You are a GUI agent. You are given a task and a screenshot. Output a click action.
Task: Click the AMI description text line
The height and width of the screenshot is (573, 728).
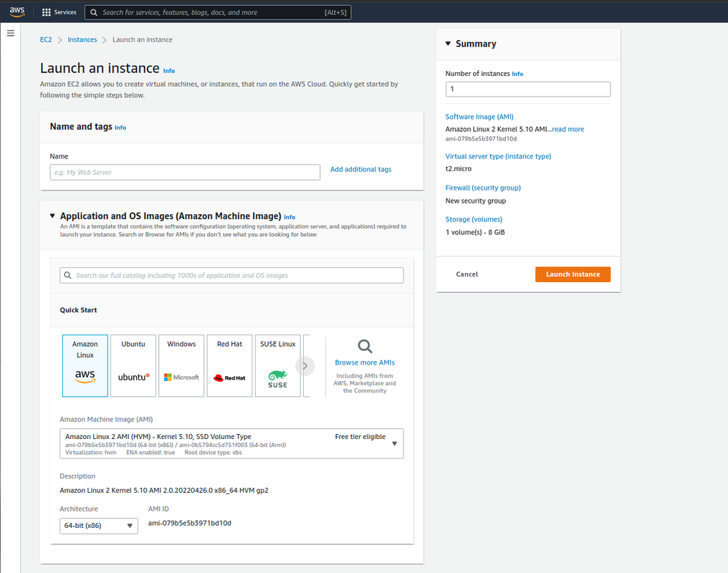tap(164, 491)
